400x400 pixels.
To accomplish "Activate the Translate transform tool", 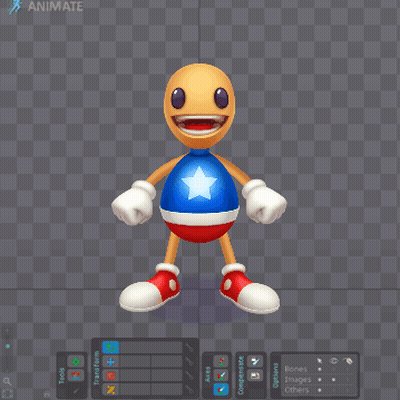I will click(111, 362).
